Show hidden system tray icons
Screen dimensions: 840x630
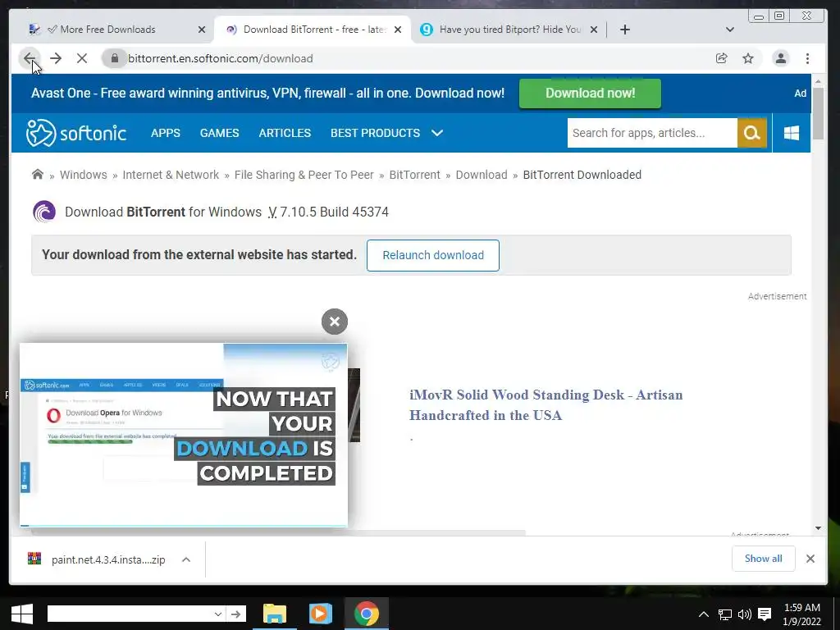tap(703, 614)
